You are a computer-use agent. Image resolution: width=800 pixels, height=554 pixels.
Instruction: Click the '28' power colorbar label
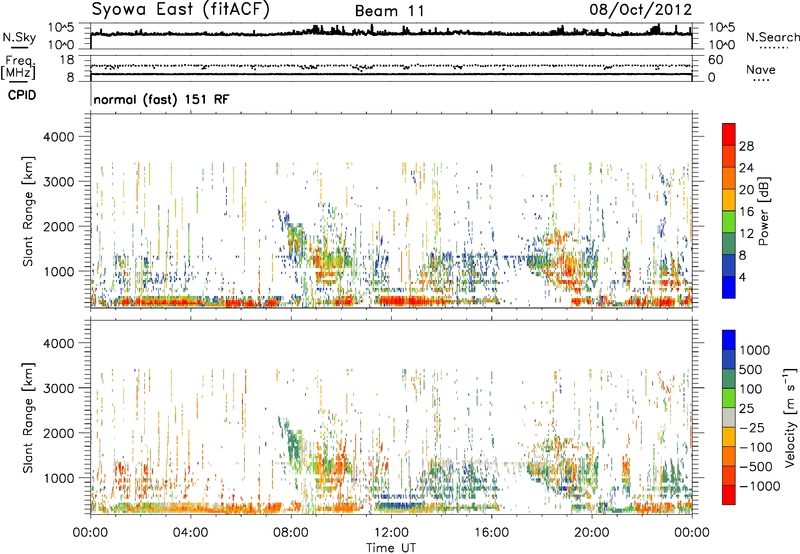click(746, 146)
